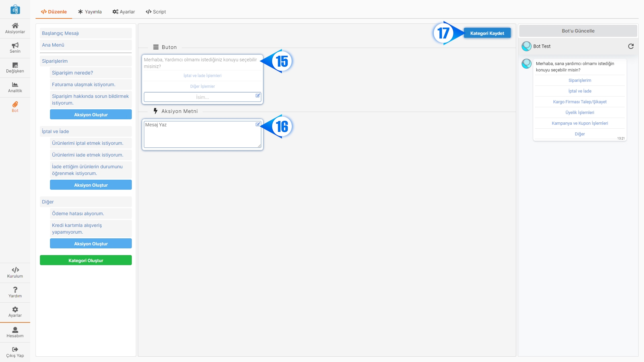Select the Bot paperclip icon
Viewport: 644px width, 362px height.
(x=15, y=105)
